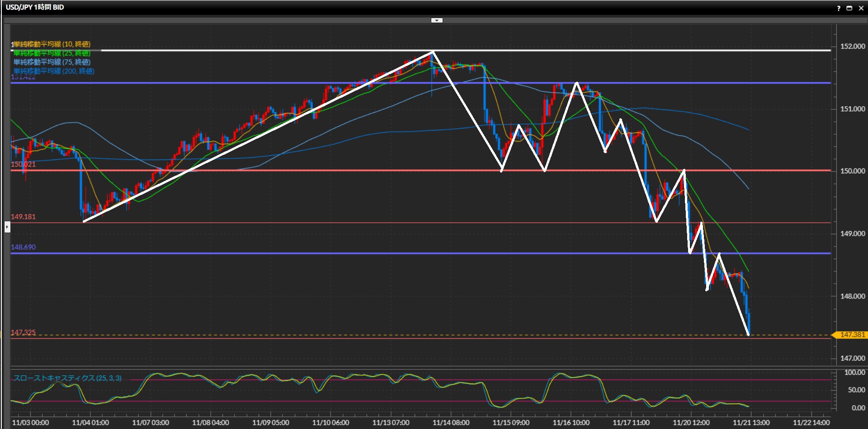
Task: Click the 152.000 price axis label
Action: point(852,46)
